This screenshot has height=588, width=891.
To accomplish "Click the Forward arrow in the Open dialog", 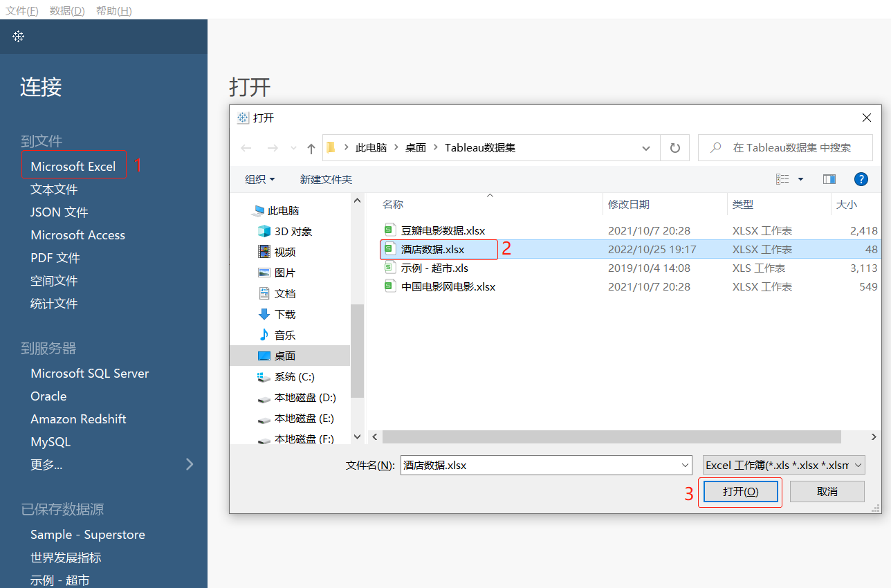I will point(273,148).
